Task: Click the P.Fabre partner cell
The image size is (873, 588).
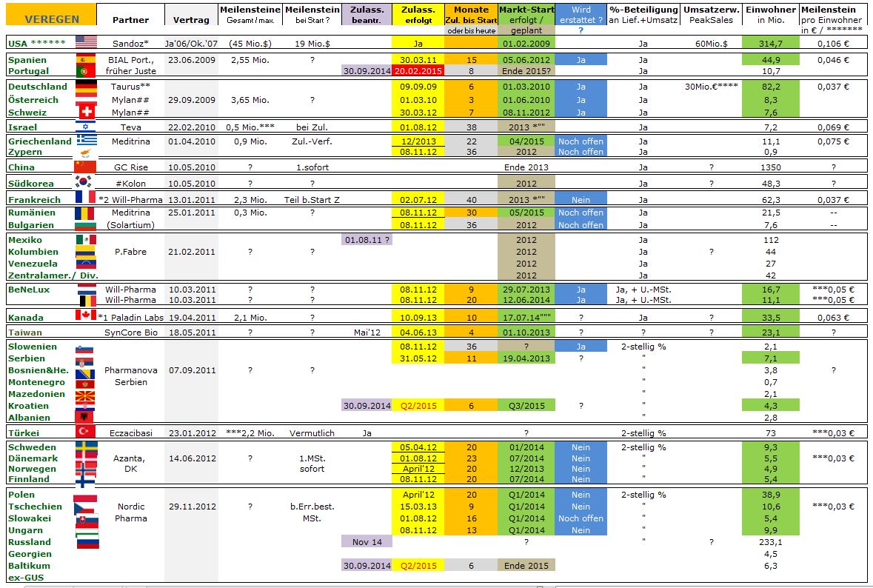Action: (130, 252)
